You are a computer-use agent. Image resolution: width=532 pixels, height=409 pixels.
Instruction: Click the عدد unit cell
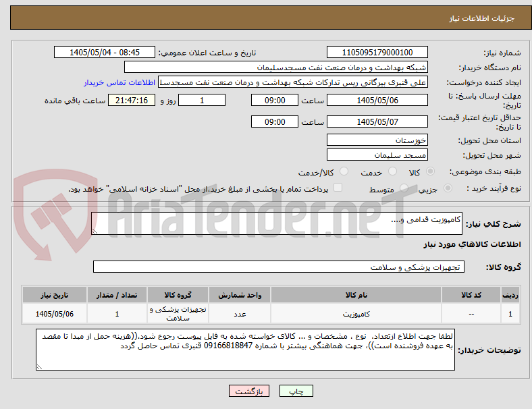[x=240, y=314]
